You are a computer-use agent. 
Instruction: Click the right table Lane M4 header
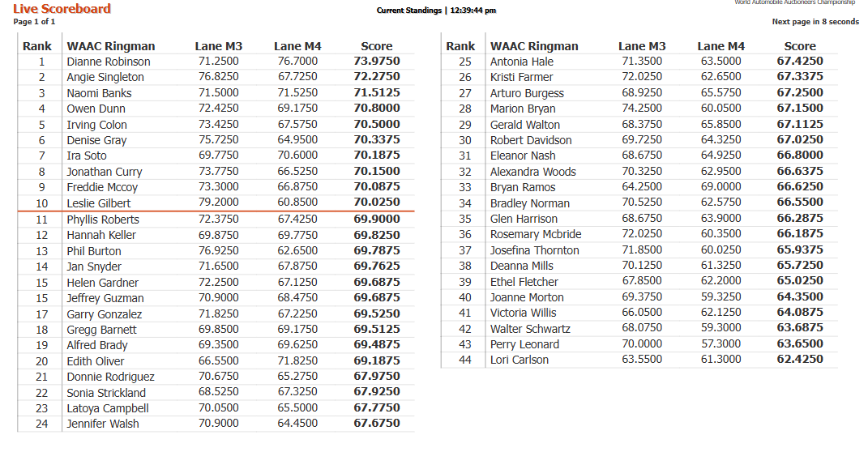click(720, 46)
